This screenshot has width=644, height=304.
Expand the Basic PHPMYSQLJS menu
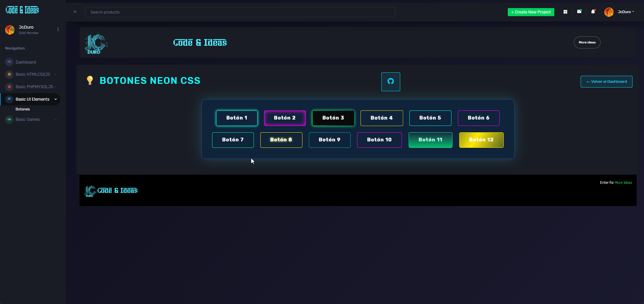pyautogui.click(x=34, y=87)
